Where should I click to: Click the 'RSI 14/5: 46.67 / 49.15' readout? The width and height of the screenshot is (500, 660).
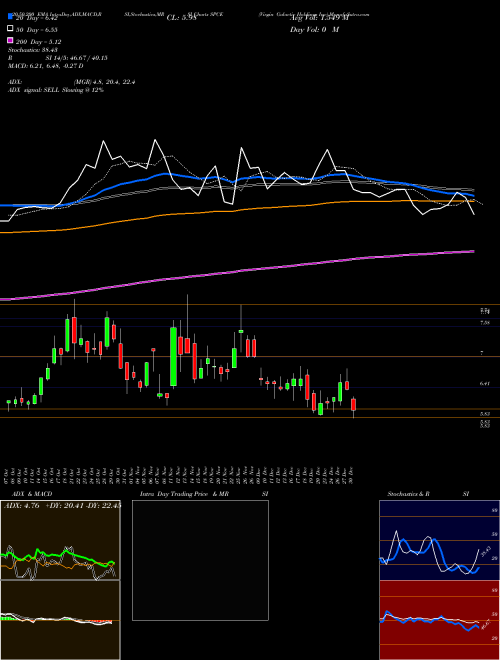[x=58, y=58]
